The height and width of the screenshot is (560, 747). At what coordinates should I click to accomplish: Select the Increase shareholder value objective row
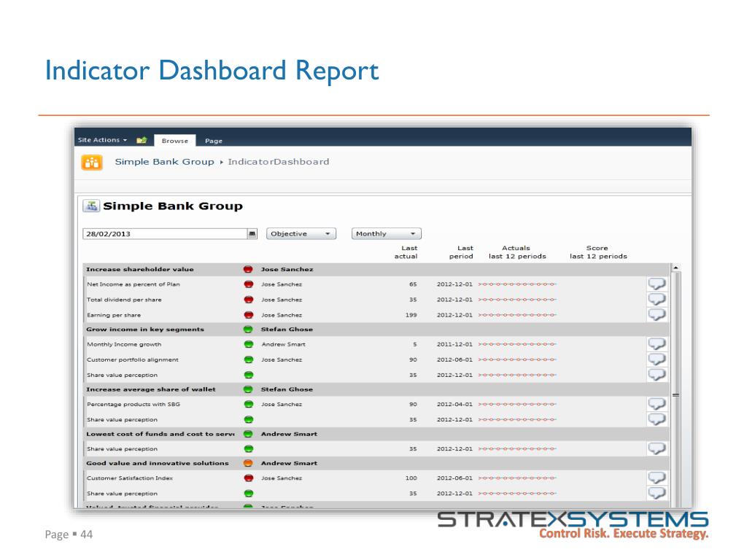click(376, 270)
